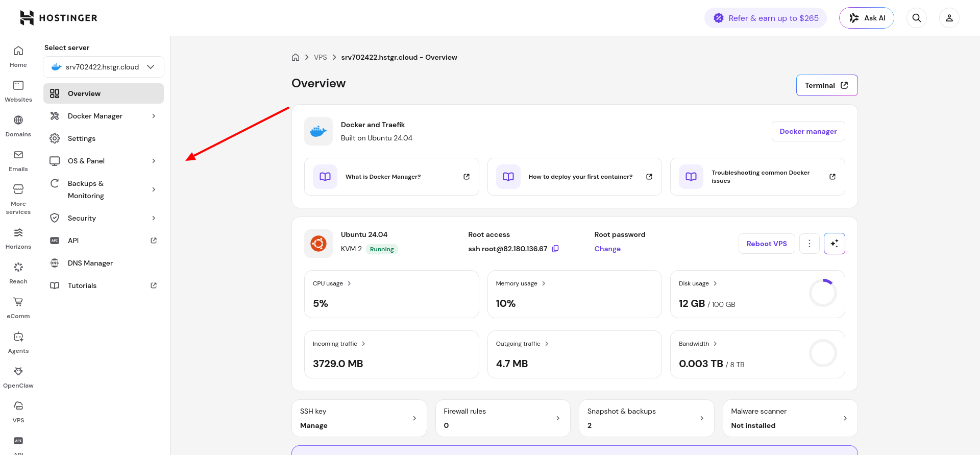Viewport: 980px width, 455px height.
Task: Select Overview in the server menu
Action: (x=104, y=93)
